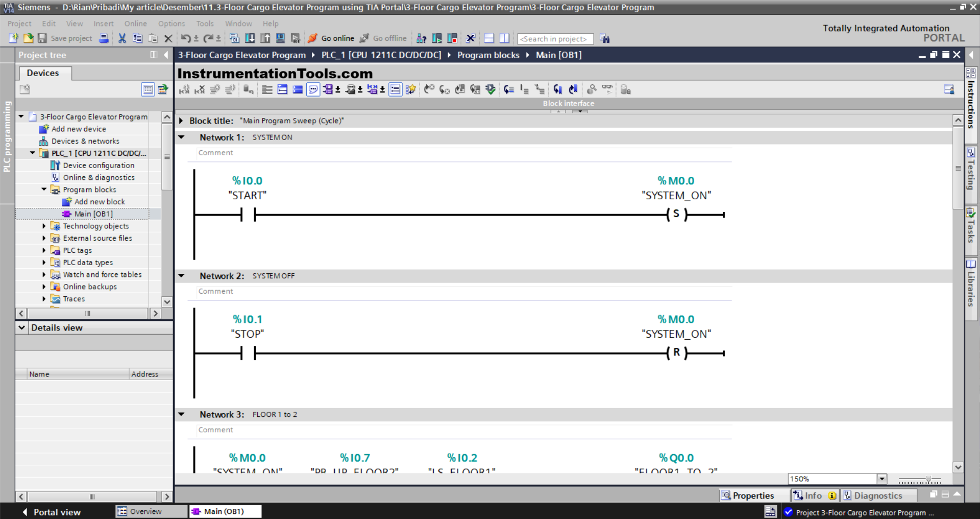Open the Options menu
The image size is (980, 519).
click(171, 23)
